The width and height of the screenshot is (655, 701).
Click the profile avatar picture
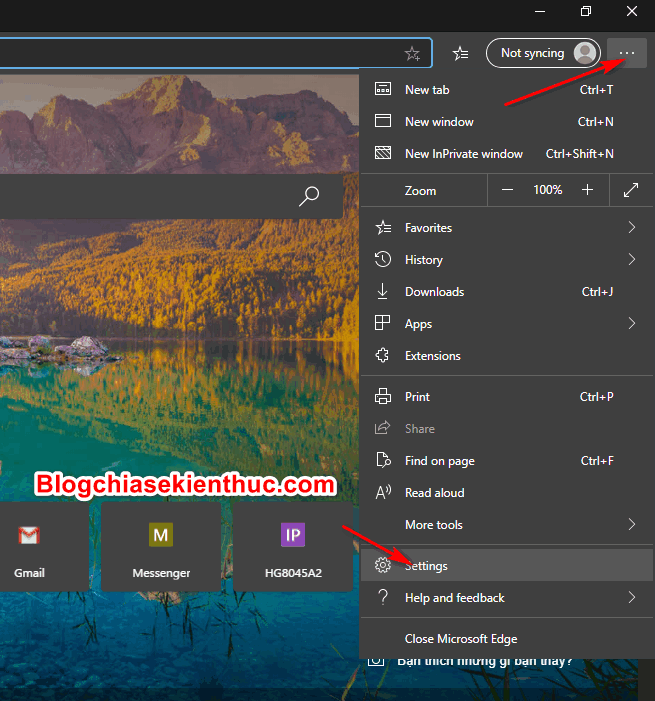click(585, 53)
